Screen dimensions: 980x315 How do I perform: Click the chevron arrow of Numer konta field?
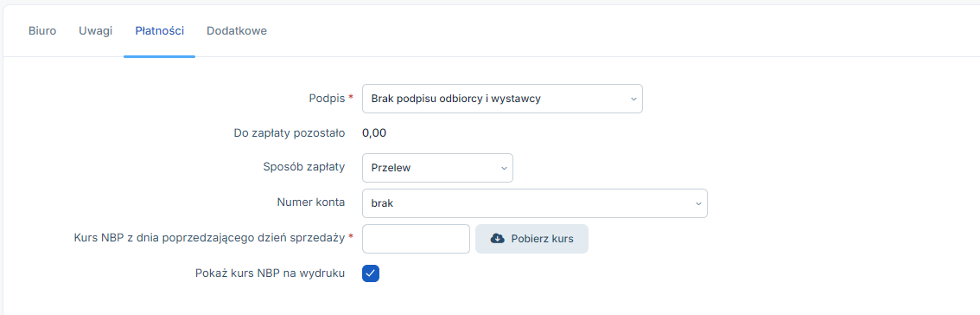[697, 203]
